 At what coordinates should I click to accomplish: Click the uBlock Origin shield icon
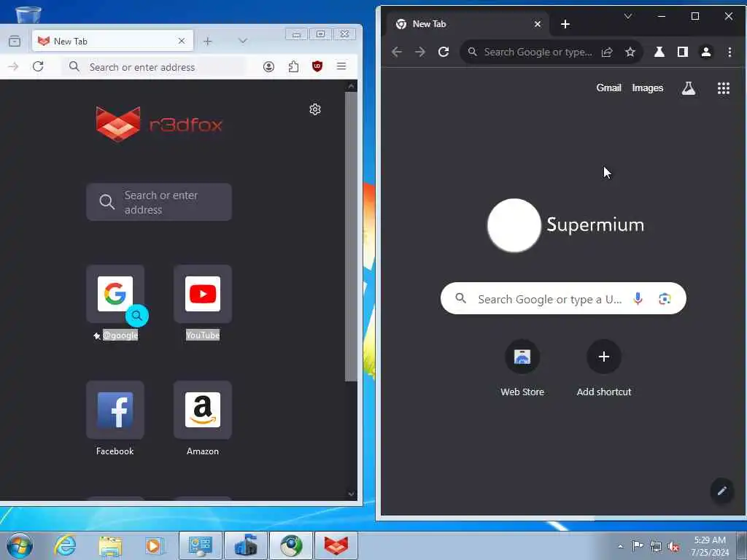tap(317, 66)
